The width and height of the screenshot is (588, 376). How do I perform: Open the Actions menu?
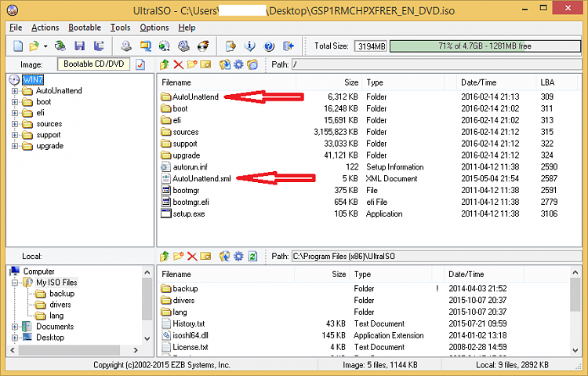pyautogui.click(x=45, y=27)
